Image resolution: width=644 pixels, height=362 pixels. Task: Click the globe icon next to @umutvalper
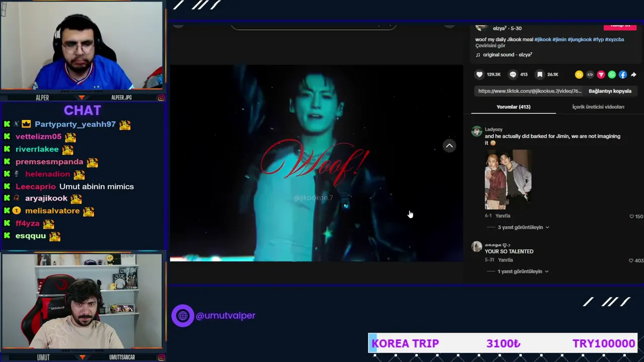[x=183, y=316]
